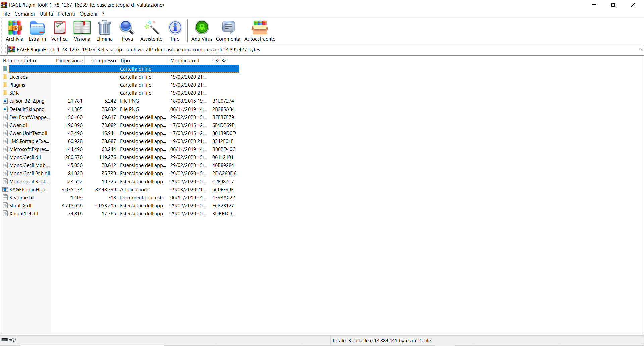Click the 'Applicazione' type cell

[135, 190]
